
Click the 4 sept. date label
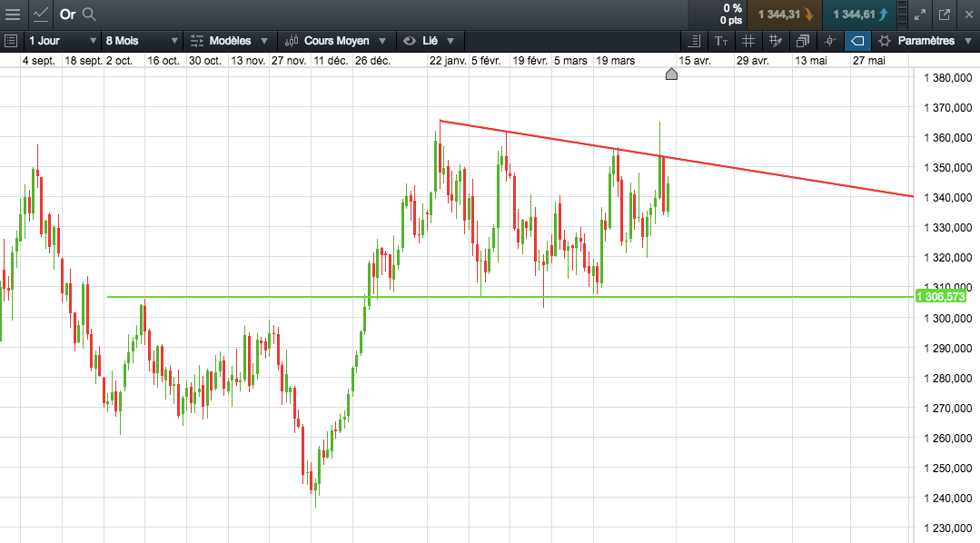click(x=39, y=61)
